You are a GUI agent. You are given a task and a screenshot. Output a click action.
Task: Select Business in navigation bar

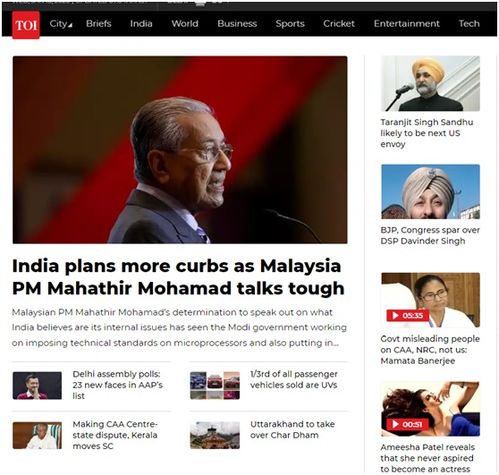[237, 24]
